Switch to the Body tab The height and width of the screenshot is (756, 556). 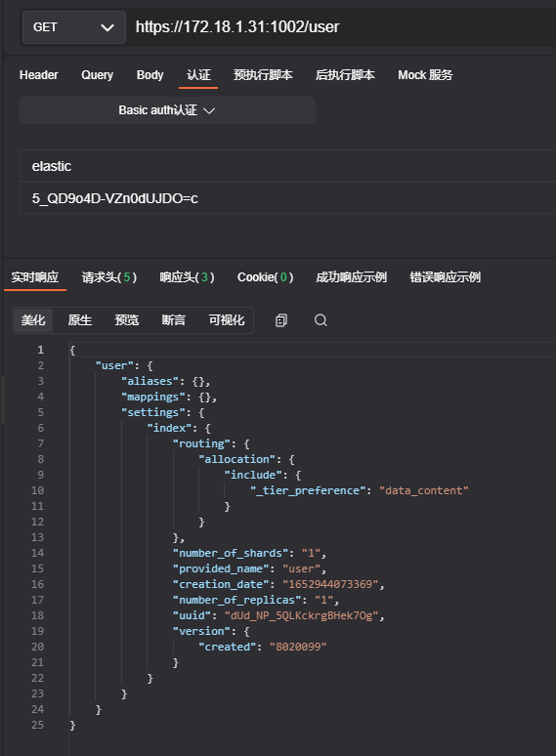pos(150,75)
